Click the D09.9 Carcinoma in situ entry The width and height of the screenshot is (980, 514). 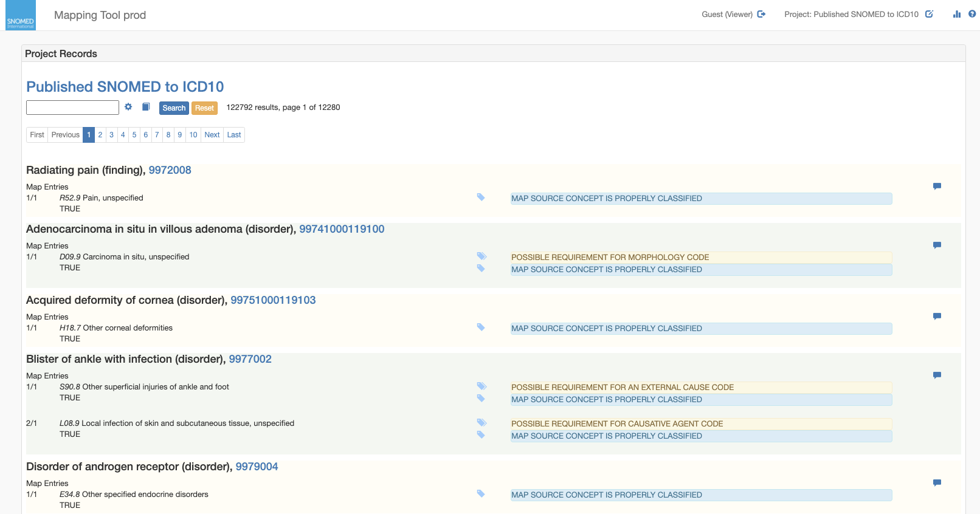[x=124, y=257]
